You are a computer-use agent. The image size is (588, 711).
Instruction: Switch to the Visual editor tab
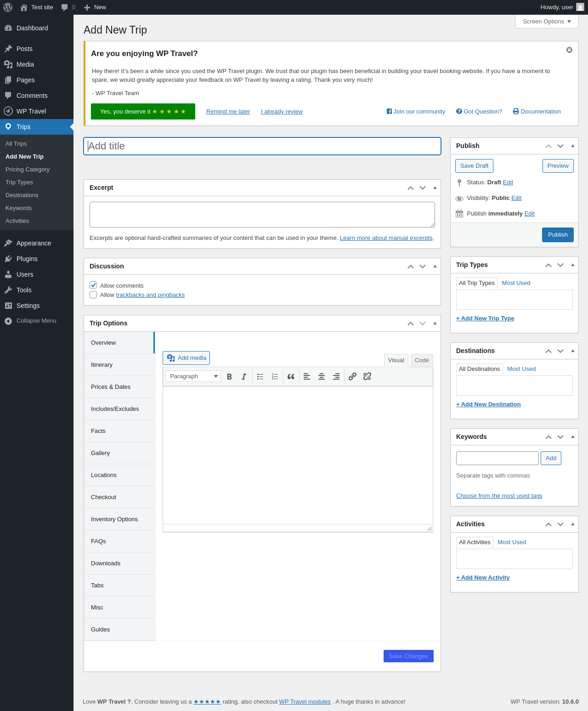(396, 360)
